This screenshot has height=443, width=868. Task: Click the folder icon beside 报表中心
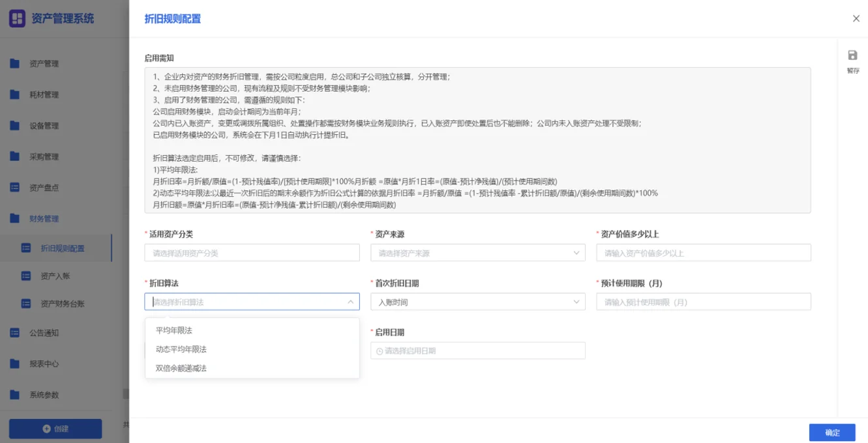click(x=15, y=364)
